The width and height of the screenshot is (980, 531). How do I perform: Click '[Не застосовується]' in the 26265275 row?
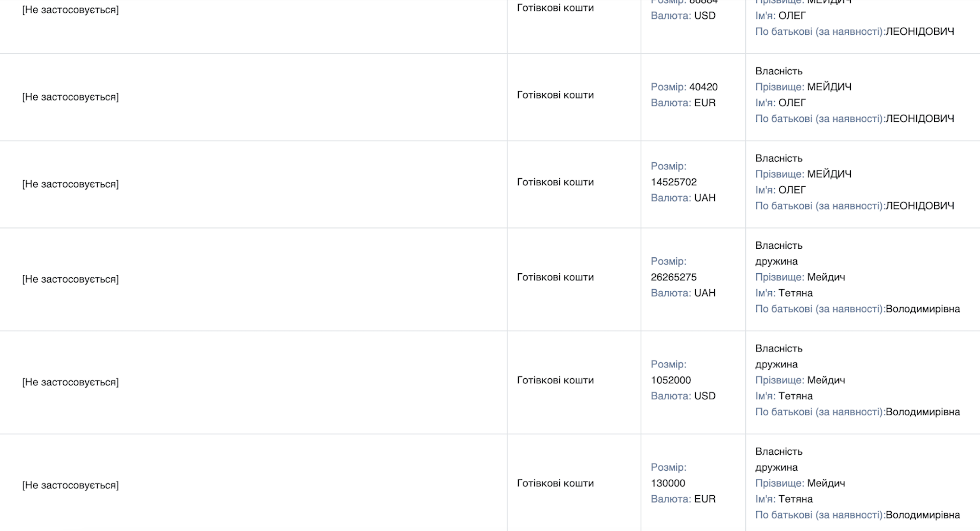(x=70, y=279)
